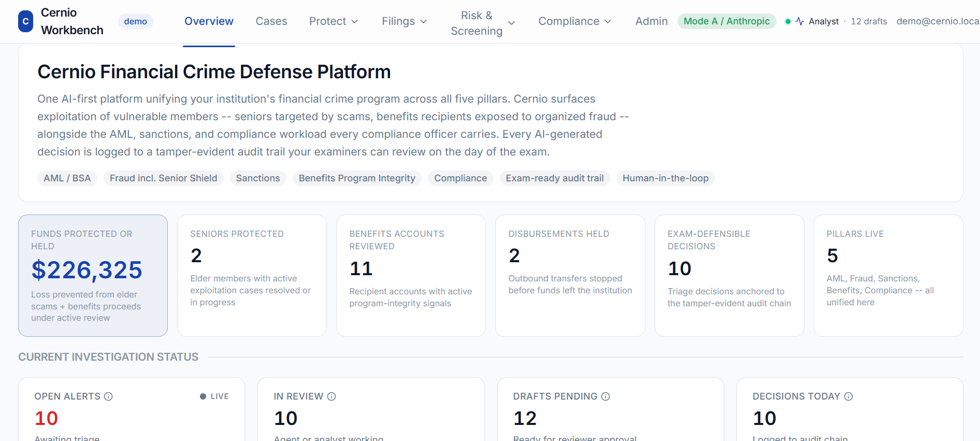
Task: Select the Sanctions tag
Action: pyautogui.click(x=258, y=178)
